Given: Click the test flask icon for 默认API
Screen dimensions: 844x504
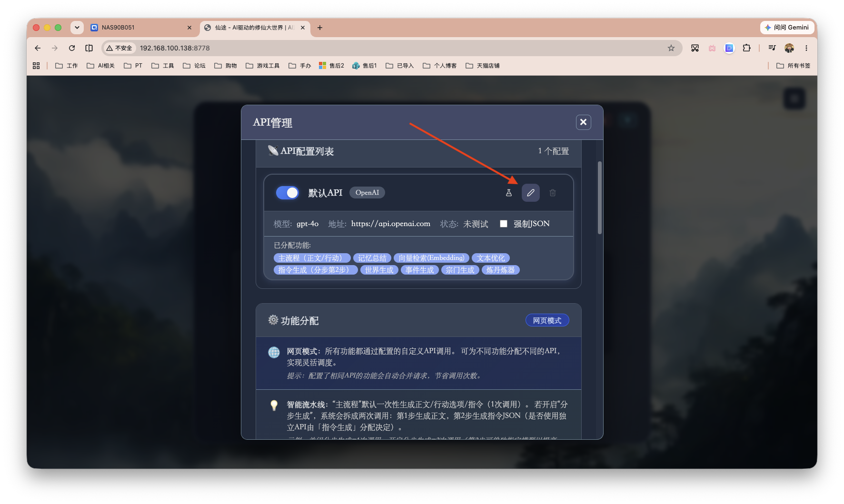Looking at the screenshot, I should click(508, 193).
